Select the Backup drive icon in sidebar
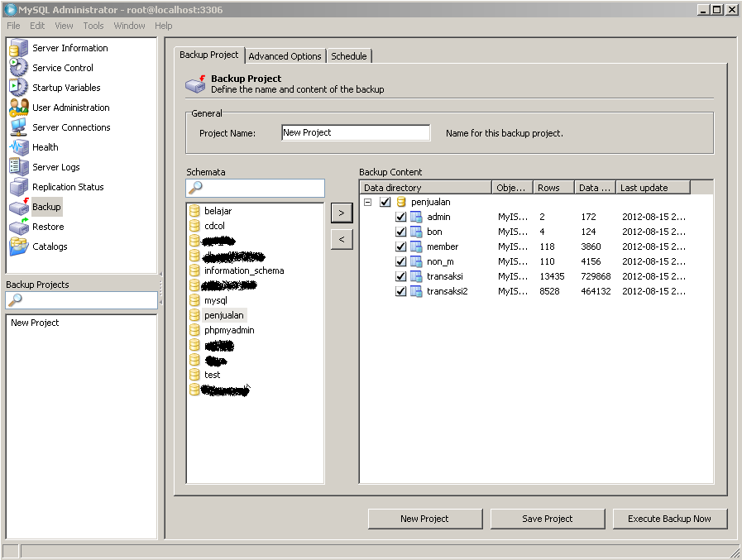 click(x=19, y=207)
